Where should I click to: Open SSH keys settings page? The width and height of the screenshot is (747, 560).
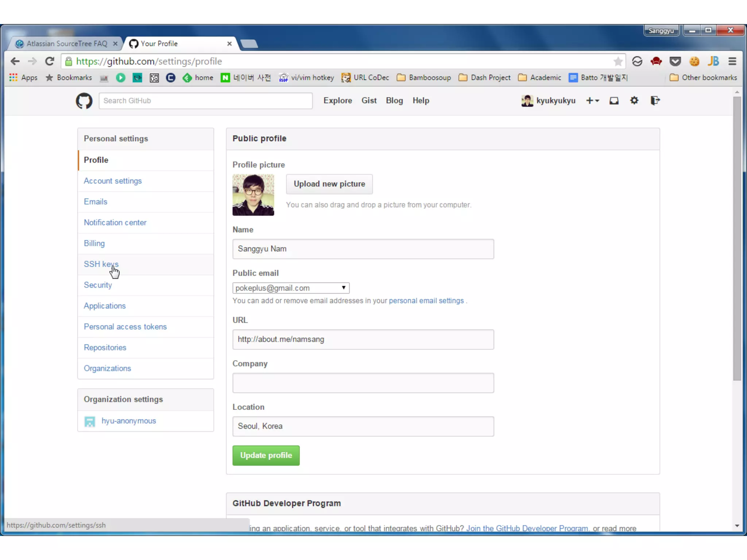pyautogui.click(x=101, y=264)
